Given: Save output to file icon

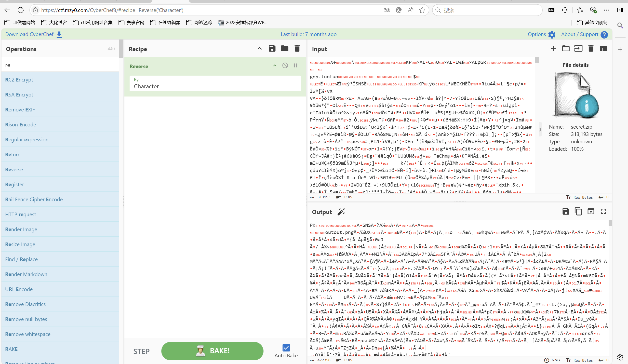Looking at the screenshot, I should [566, 211].
